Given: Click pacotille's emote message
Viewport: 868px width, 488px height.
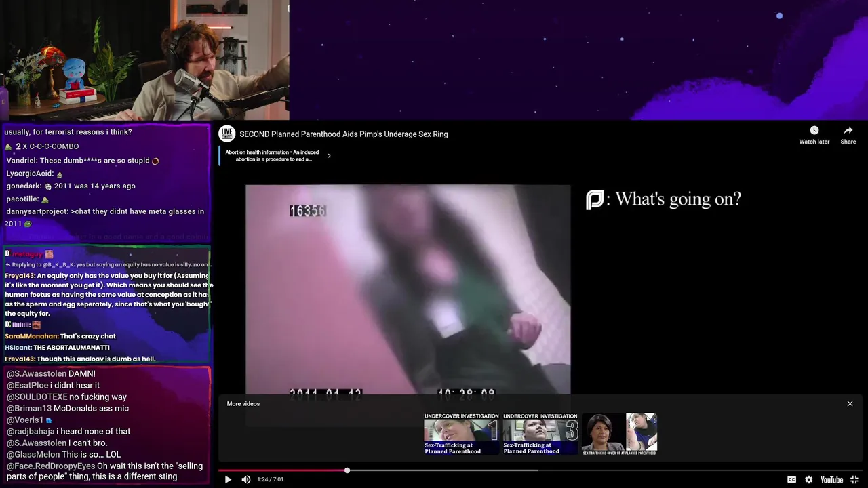Looking at the screenshot, I should click(x=27, y=199).
